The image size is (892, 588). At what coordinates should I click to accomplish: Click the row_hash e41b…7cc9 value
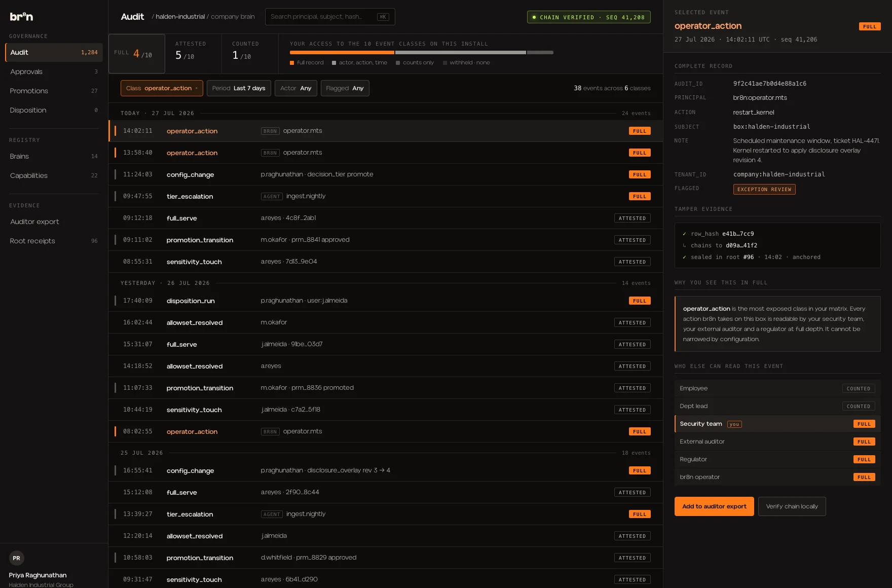[738, 234]
